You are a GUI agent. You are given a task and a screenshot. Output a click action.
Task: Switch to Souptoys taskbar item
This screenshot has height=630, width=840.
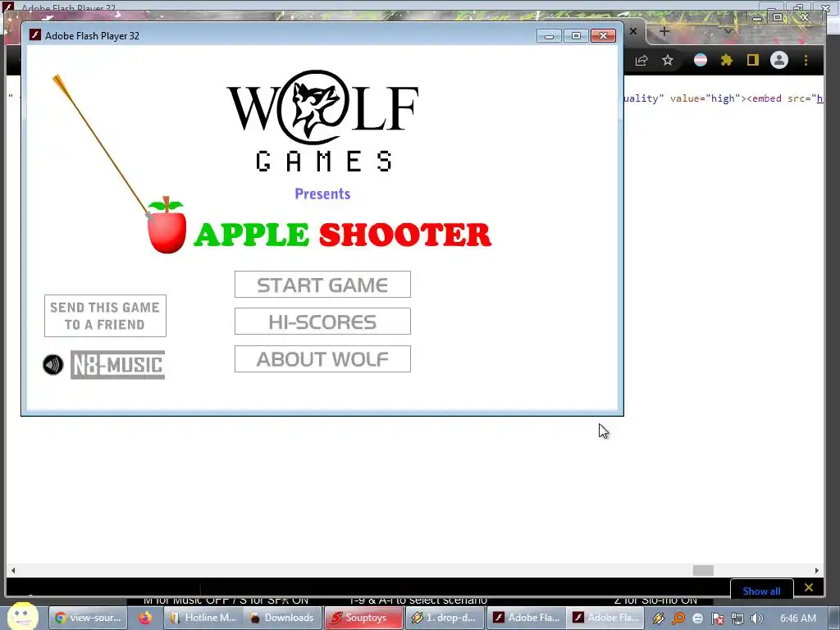(x=363, y=618)
